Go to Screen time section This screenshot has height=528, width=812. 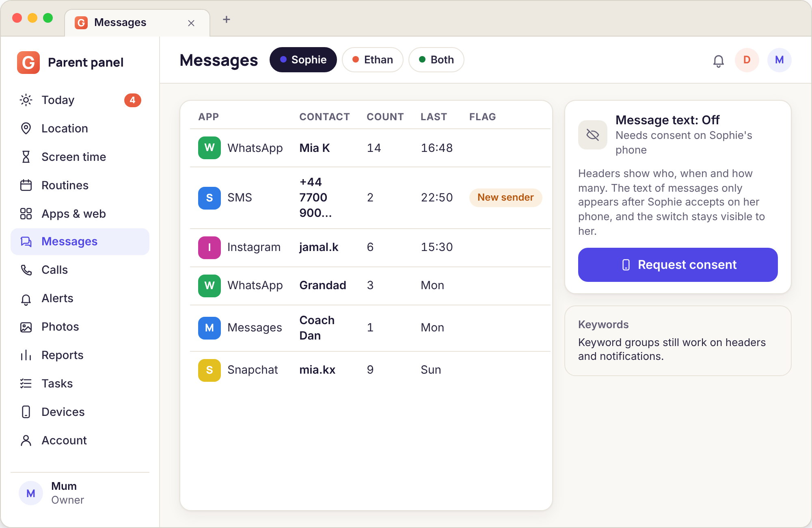[80, 157]
